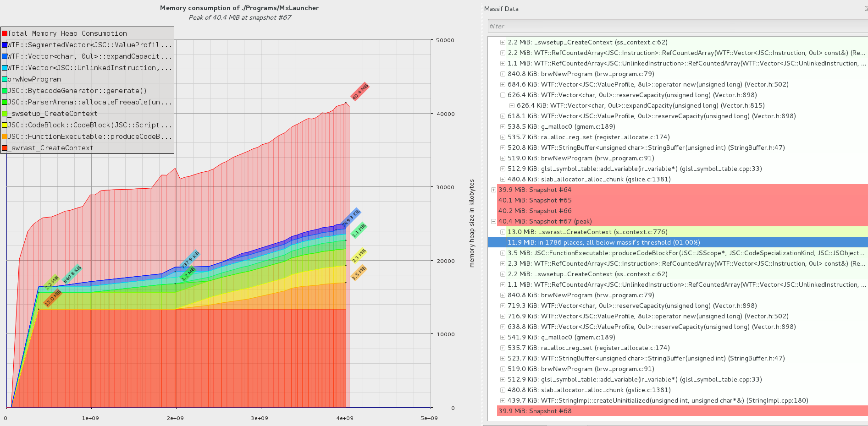The width and height of the screenshot is (868, 426).
Task: Collapse the Snapshot #67 (peak) tree node
Action: [x=493, y=222]
